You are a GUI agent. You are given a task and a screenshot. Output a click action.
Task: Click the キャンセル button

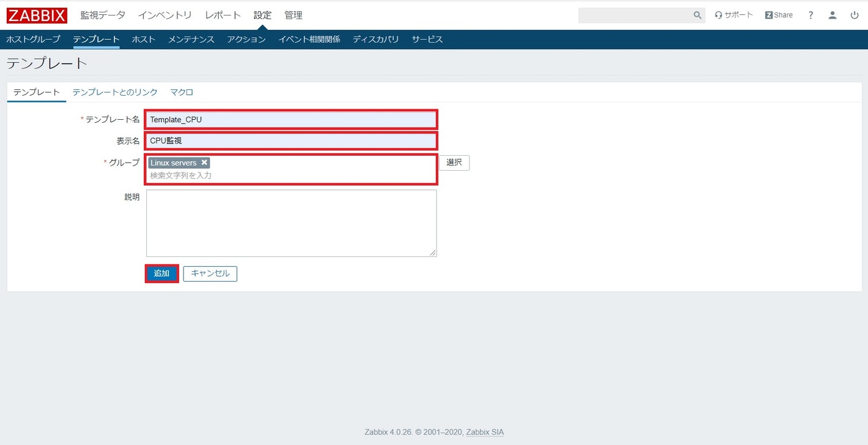click(210, 273)
